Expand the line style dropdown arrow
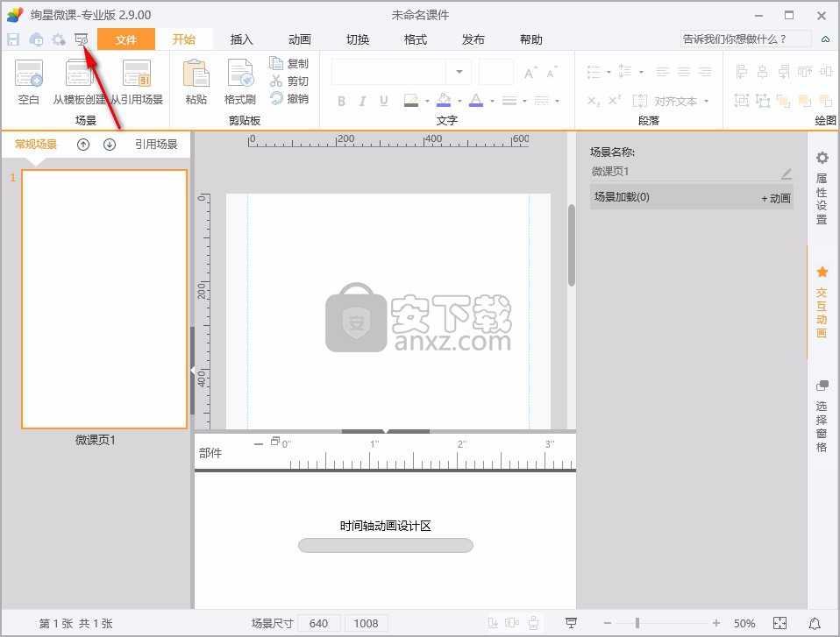 [524, 101]
